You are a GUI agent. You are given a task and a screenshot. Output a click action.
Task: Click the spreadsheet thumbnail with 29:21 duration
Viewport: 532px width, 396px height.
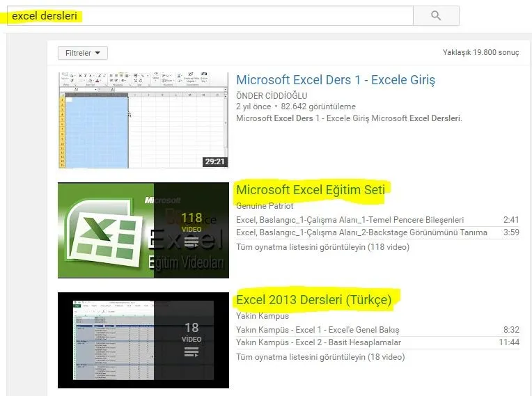point(143,120)
